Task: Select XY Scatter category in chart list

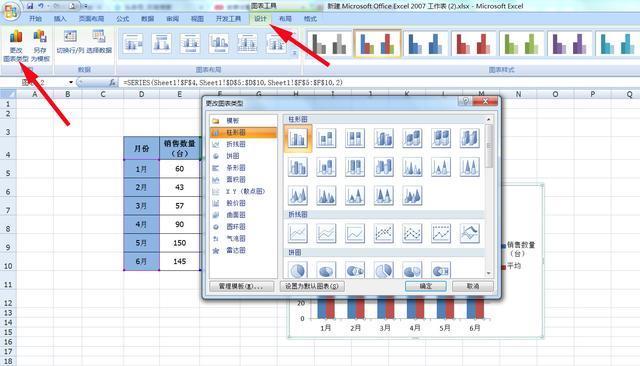Action: [x=243, y=191]
